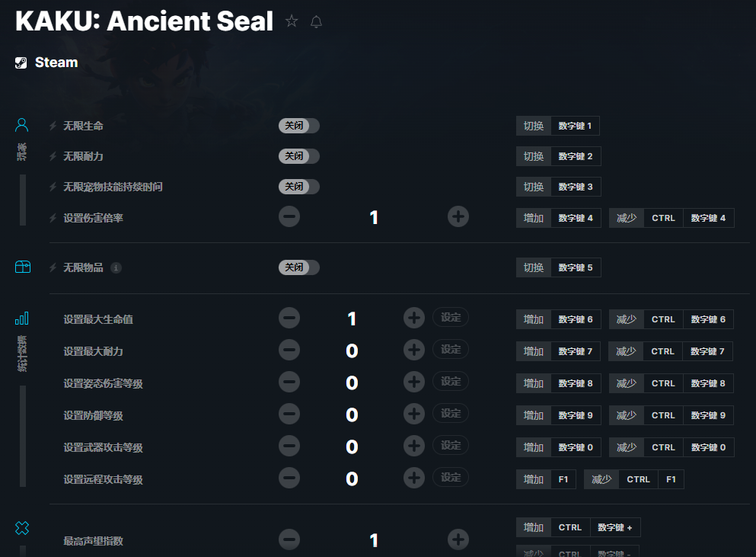Increase 设置伤害倍率 with plus button
The width and height of the screenshot is (756, 557).
tap(458, 216)
